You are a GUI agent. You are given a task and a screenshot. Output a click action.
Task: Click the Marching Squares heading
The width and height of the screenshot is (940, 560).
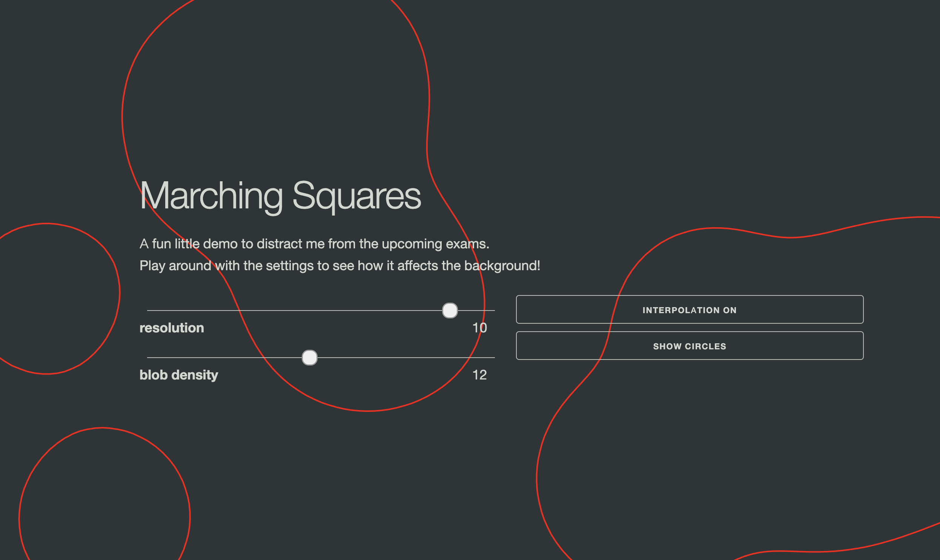coord(280,196)
